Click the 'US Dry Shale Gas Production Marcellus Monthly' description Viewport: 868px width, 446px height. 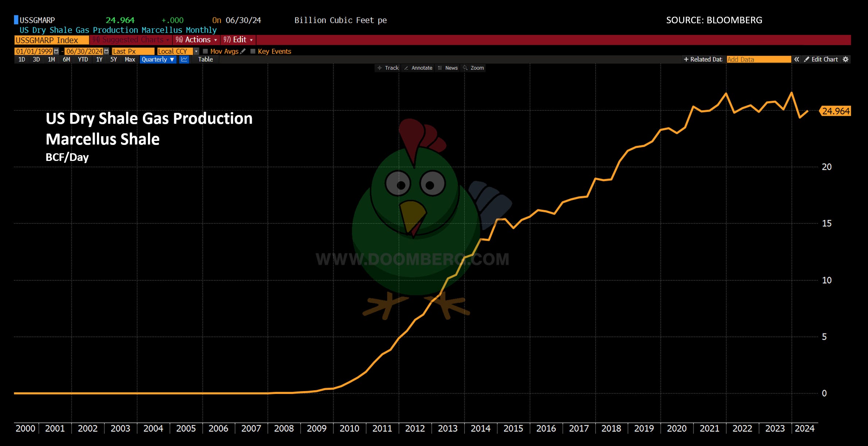coord(118,30)
